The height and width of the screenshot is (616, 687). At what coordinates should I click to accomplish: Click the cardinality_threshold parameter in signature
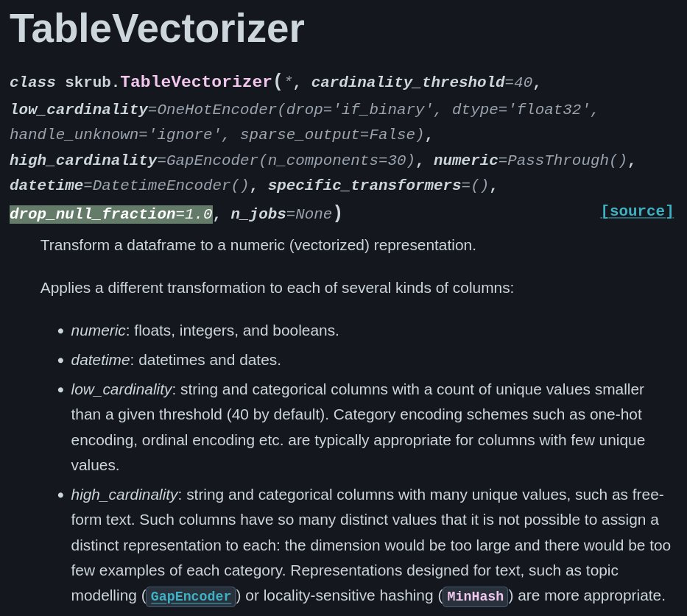point(407,82)
